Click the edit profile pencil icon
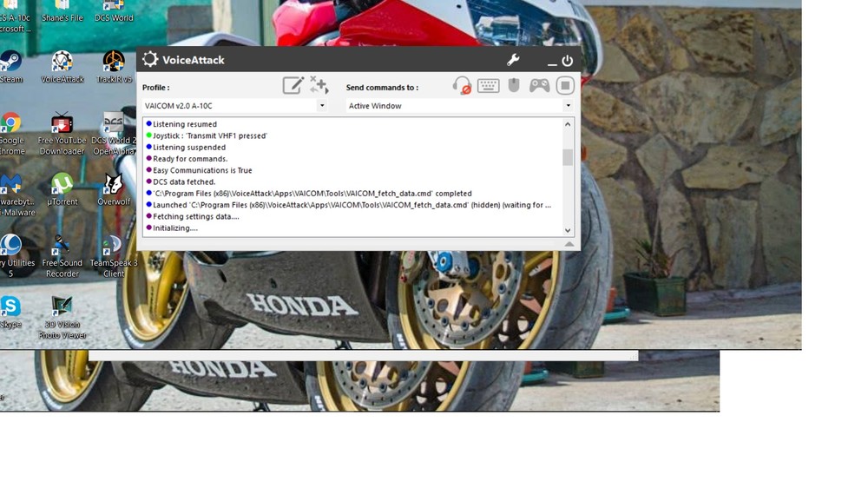 (293, 85)
